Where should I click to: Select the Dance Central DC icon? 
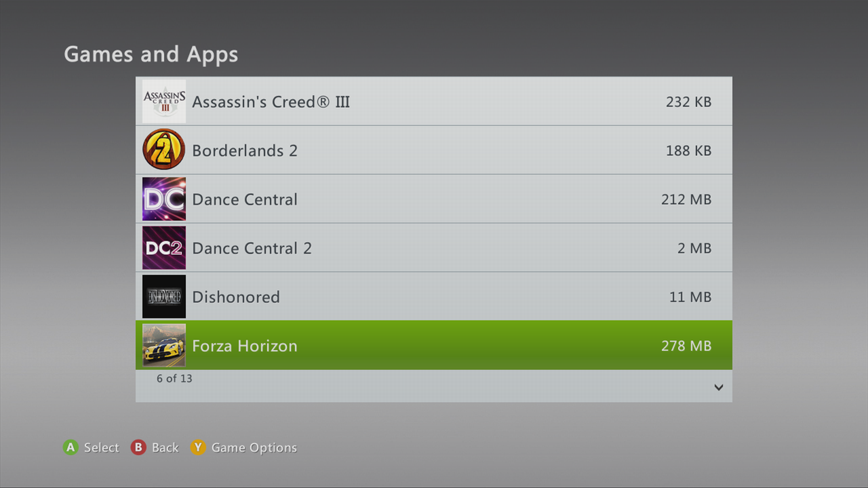(164, 199)
